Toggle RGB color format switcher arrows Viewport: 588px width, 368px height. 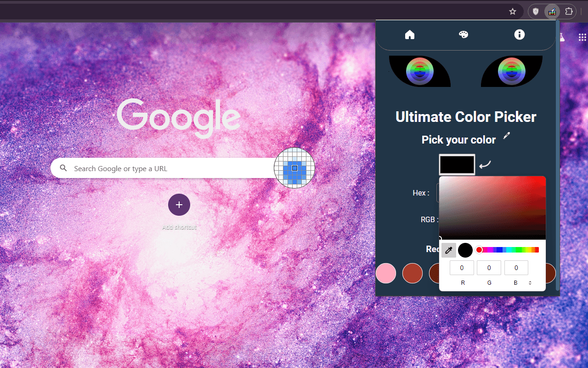pyautogui.click(x=530, y=283)
